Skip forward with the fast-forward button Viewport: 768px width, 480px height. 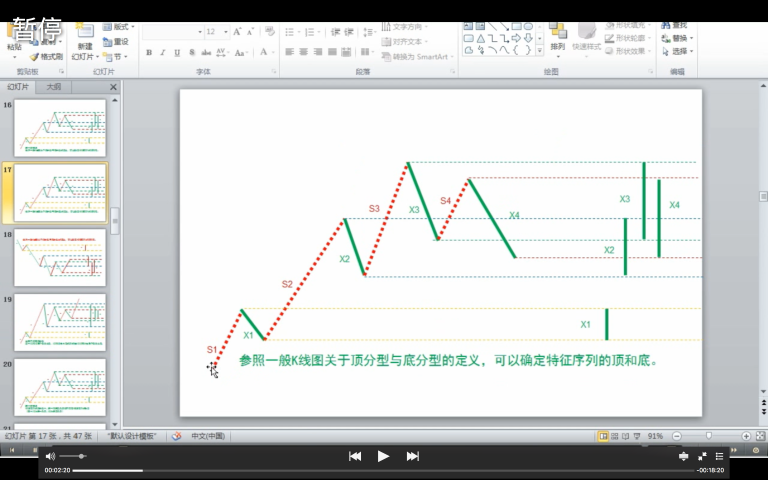(412, 456)
